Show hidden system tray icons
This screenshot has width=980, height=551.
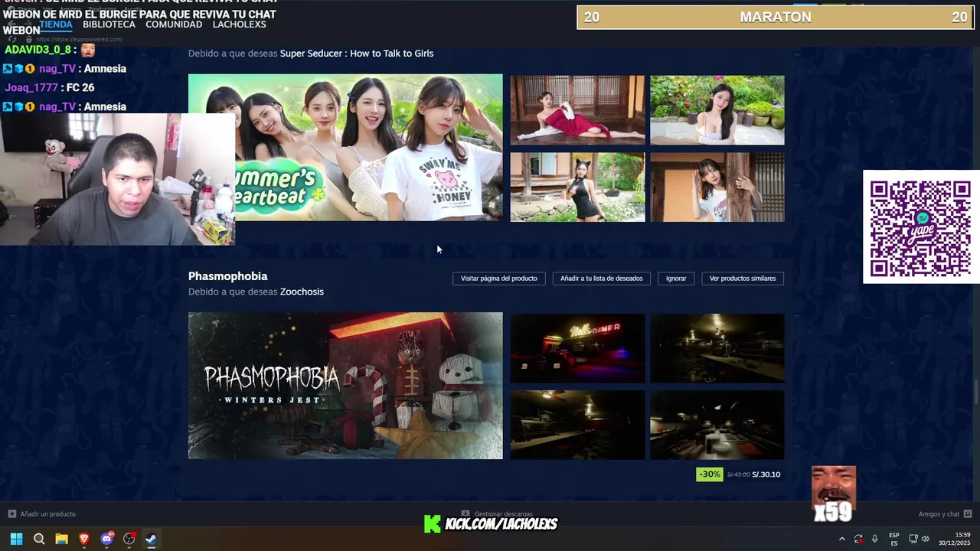tap(842, 539)
